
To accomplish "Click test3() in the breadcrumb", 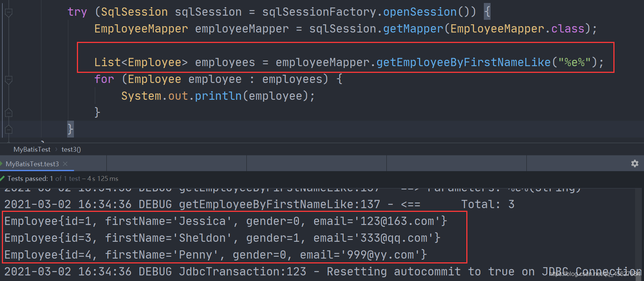I will click(x=71, y=149).
